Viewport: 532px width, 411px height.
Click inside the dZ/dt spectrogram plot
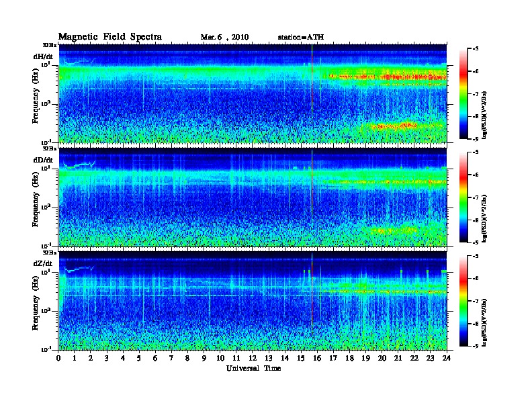click(253, 301)
